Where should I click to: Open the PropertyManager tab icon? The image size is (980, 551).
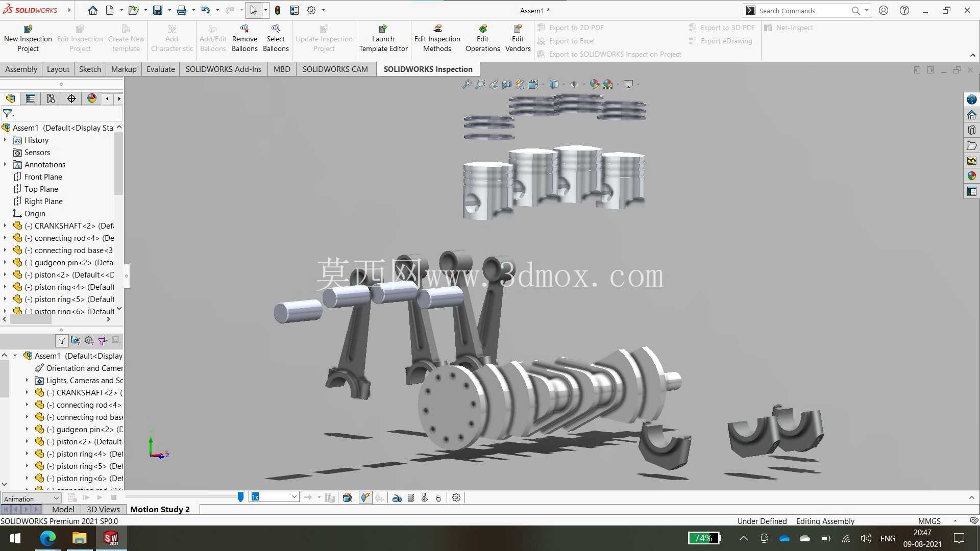pos(31,98)
